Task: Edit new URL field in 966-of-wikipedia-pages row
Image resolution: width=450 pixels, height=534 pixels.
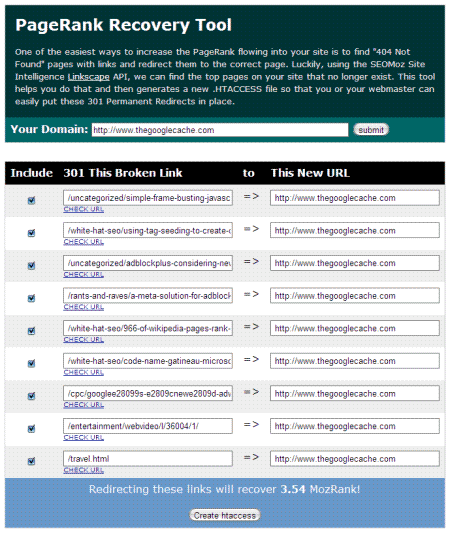Action: pos(355,328)
